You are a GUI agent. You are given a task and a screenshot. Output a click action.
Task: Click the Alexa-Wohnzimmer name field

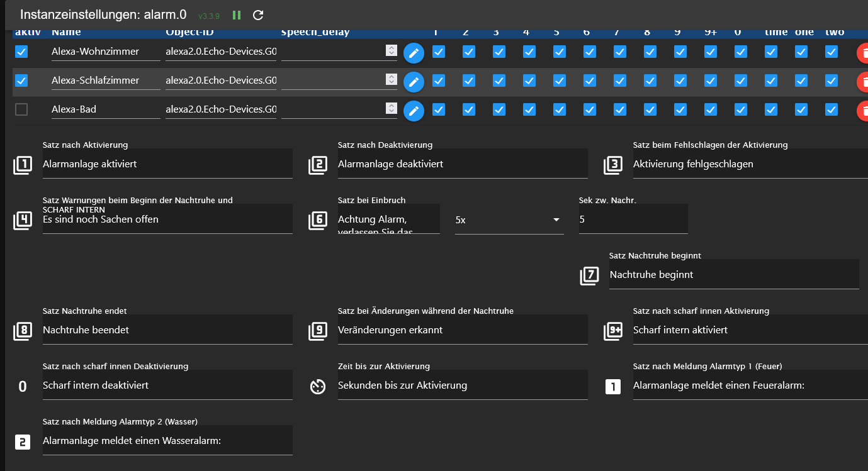click(106, 52)
